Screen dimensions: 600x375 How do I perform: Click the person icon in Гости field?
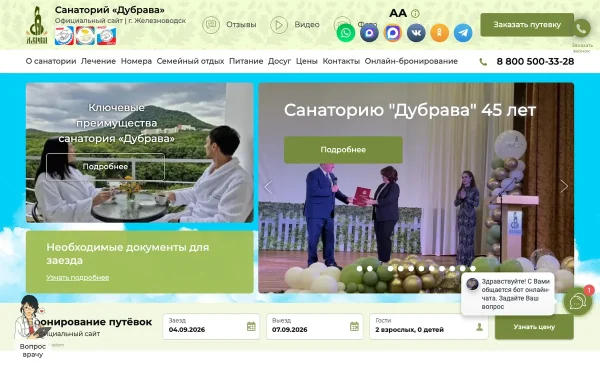coord(479,327)
